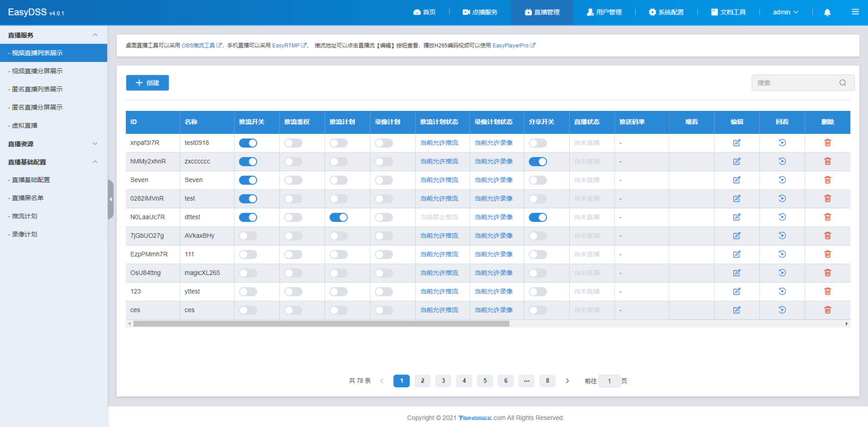Click the 创建 button
Viewport: 868px width, 427px height.
[x=147, y=83]
